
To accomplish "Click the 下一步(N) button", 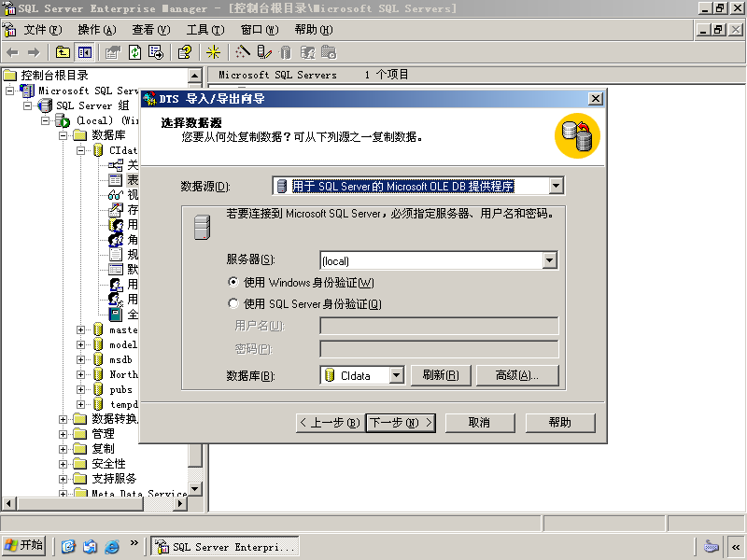I will pos(401,423).
